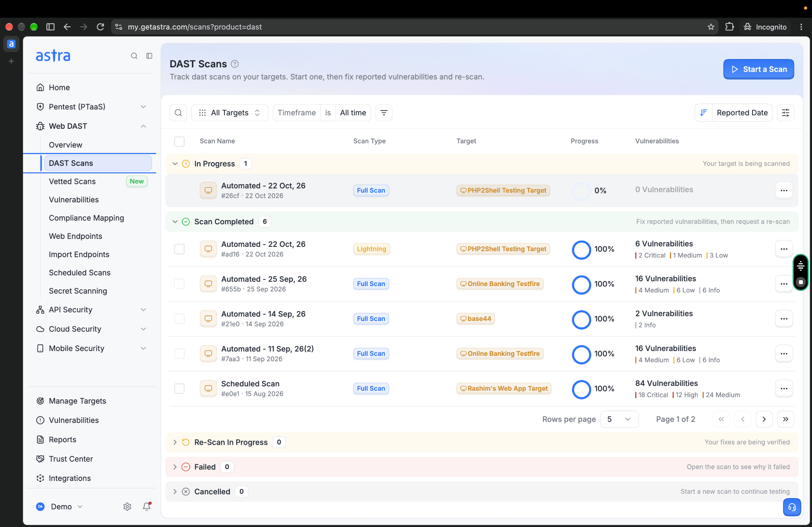Click the filter lines icon after All time

tap(384, 113)
